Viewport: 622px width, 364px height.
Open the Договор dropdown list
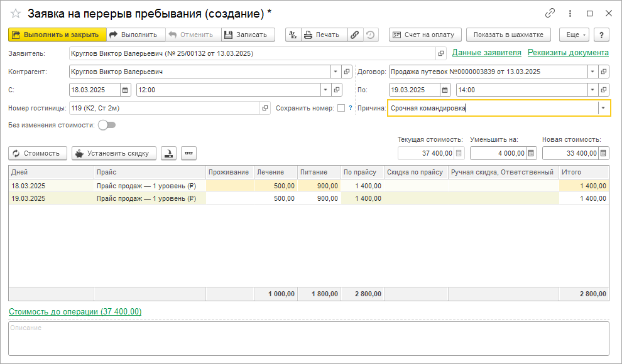pyautogui.click(x=592, y=72)
